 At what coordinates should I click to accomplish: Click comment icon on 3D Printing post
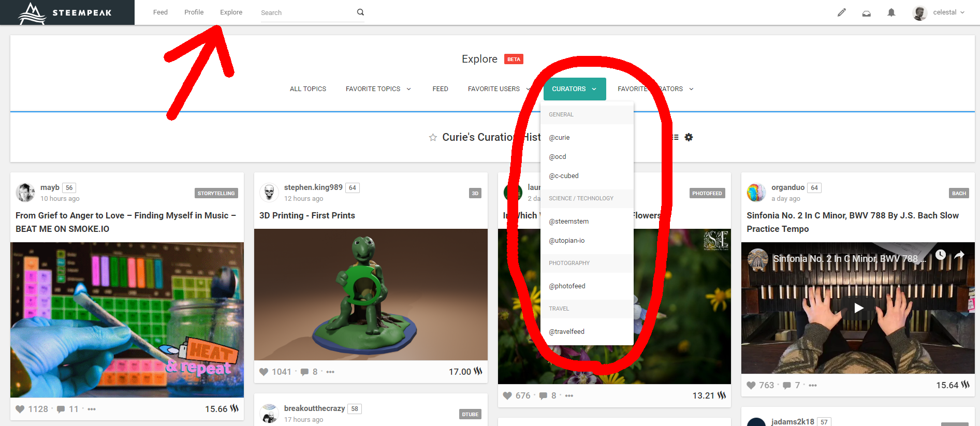pos(304,372)
